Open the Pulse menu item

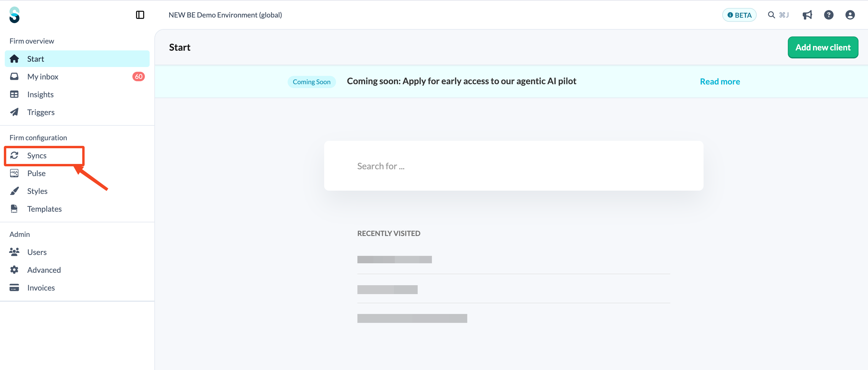point(37,173)
